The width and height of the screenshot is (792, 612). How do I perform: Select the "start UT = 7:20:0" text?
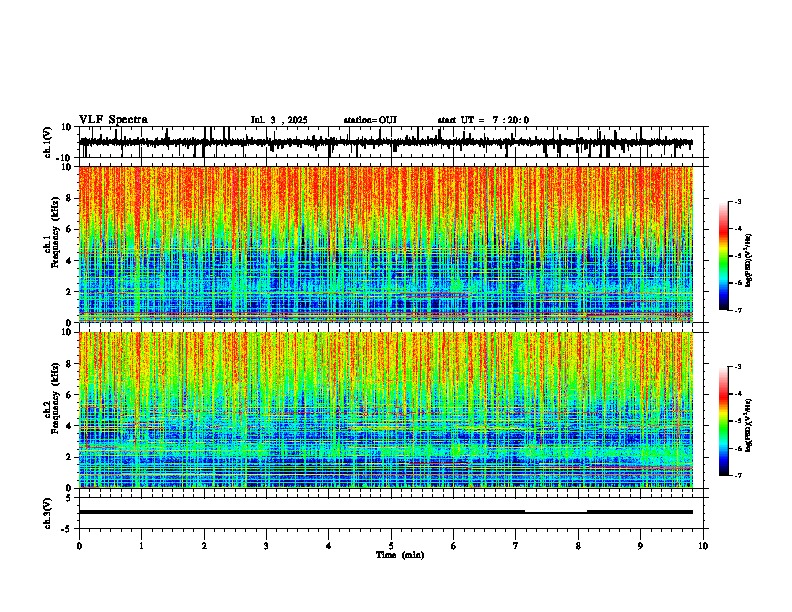click(x=483, y=120)
